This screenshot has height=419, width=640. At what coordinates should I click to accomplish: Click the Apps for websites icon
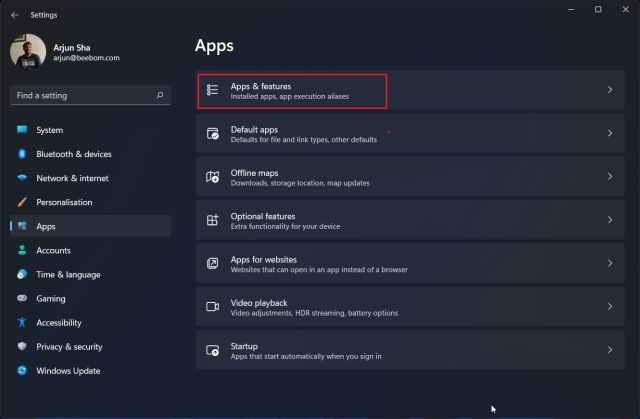(x=212, y=263)
